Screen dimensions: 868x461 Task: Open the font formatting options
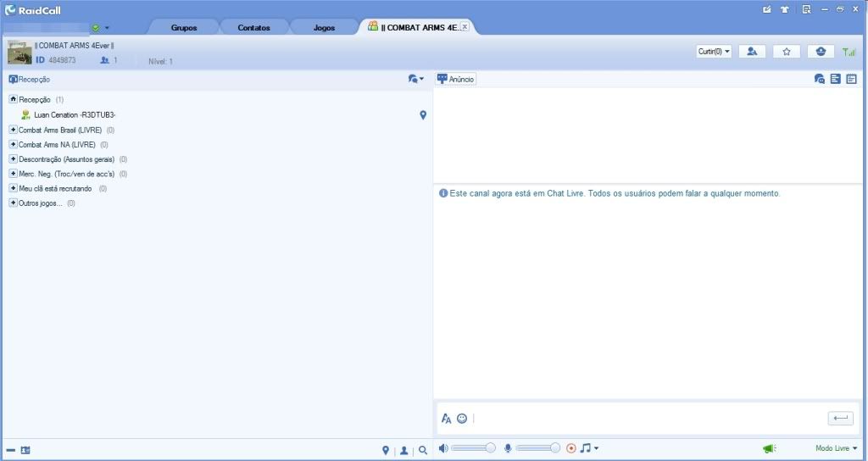447,418
